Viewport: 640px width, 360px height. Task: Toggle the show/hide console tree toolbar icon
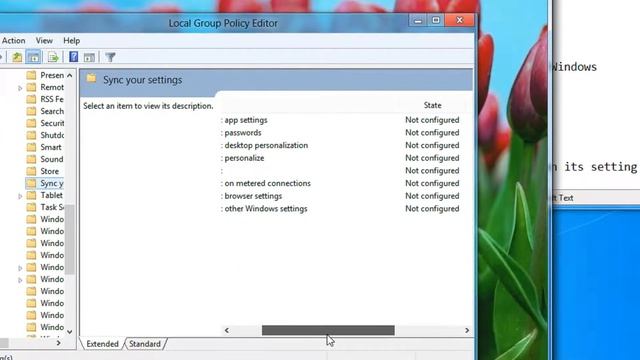point(33,57)
